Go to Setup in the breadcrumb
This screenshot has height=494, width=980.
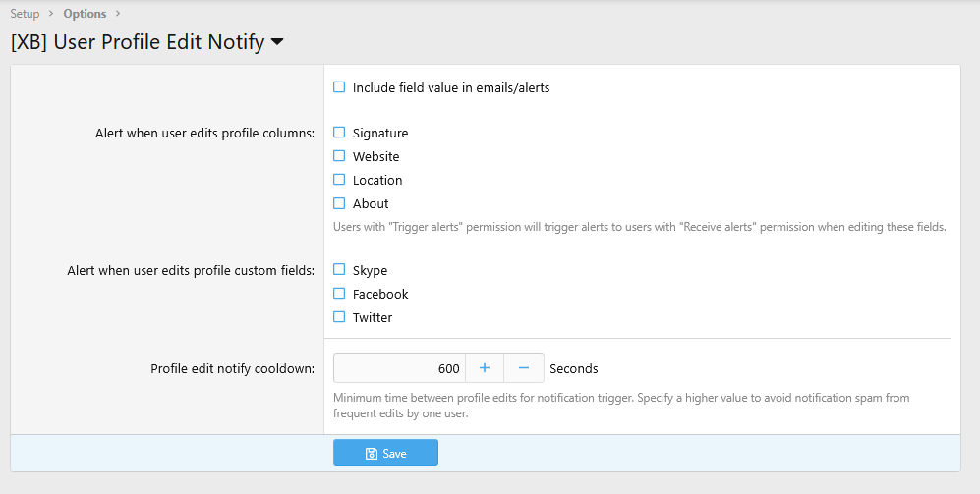coord(25,14)
